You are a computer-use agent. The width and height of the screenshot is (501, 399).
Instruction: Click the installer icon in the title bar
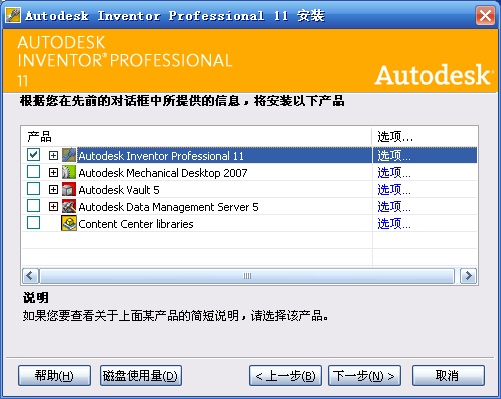pyautogui.click(x=13, y=15)
